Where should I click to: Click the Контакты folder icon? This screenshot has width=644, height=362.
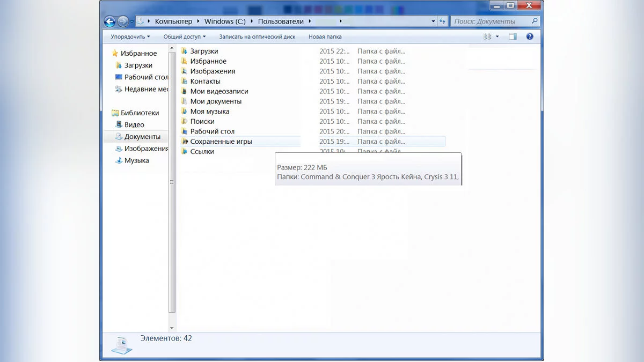(x=184, y=81)
